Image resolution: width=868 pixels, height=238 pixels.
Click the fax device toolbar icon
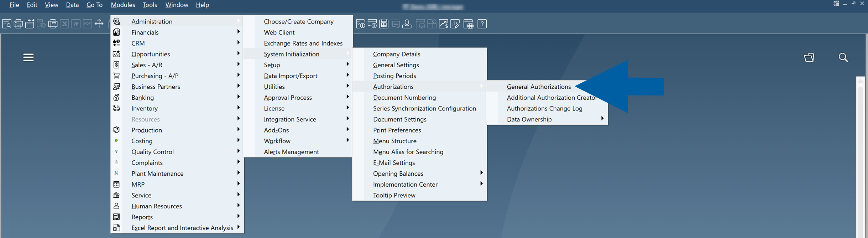[x=53, y=24]
